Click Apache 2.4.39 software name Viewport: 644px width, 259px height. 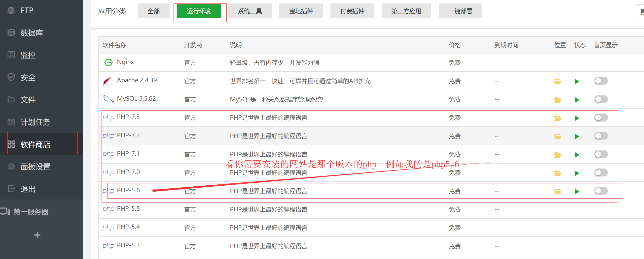[x=137, y=80]
